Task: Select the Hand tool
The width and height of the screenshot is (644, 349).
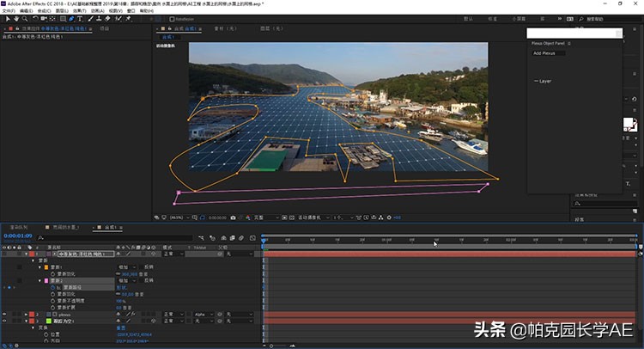Action: [x=15, y=18]
